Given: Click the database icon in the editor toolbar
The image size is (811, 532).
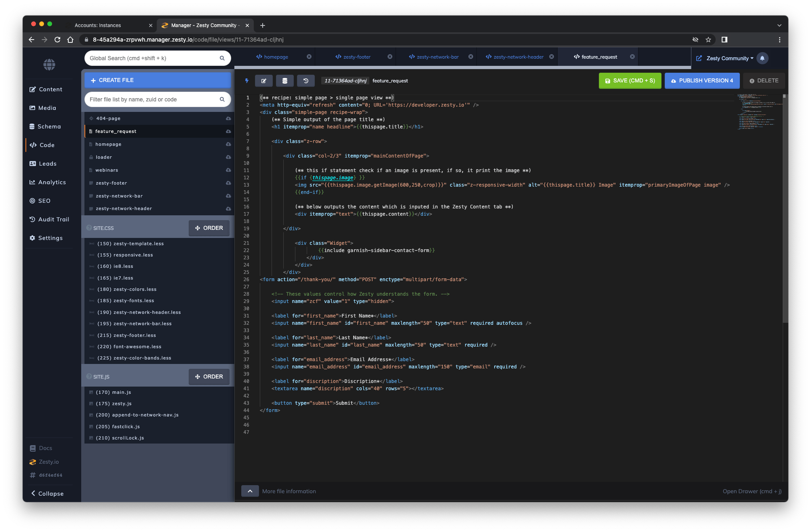Looking at the screenshot, I should click(285, 80).
